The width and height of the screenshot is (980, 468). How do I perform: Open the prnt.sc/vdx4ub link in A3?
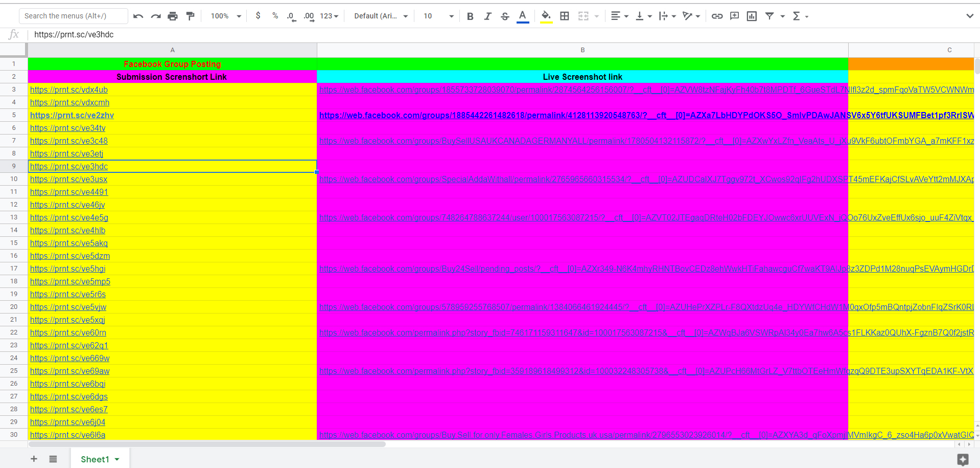tap(69, 90)
